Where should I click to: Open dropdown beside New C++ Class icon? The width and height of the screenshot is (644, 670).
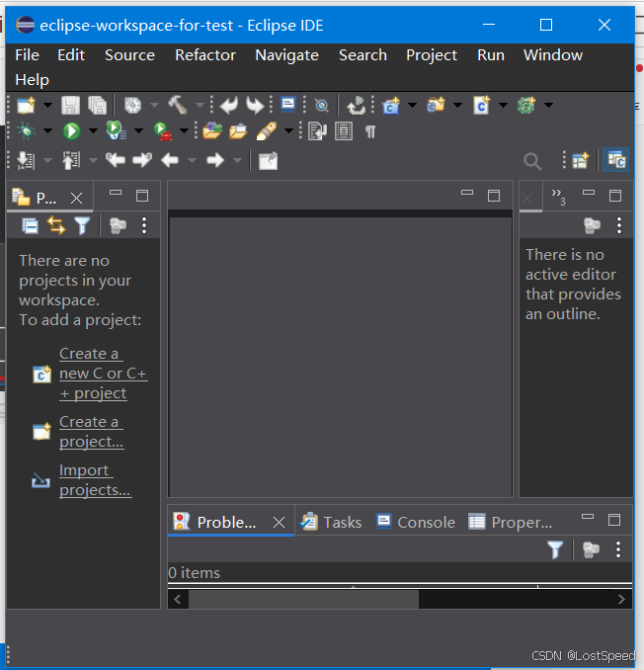(x=549, y=105)
